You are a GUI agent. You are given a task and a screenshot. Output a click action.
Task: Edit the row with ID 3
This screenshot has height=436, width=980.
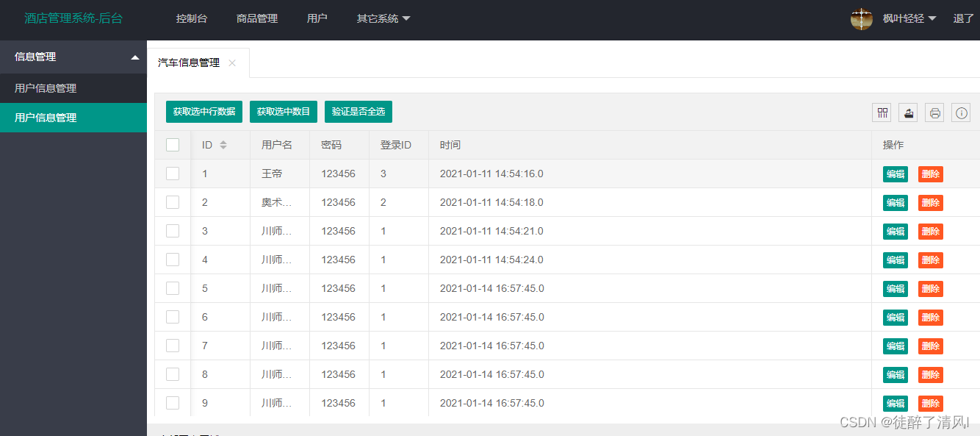(896, 232)
